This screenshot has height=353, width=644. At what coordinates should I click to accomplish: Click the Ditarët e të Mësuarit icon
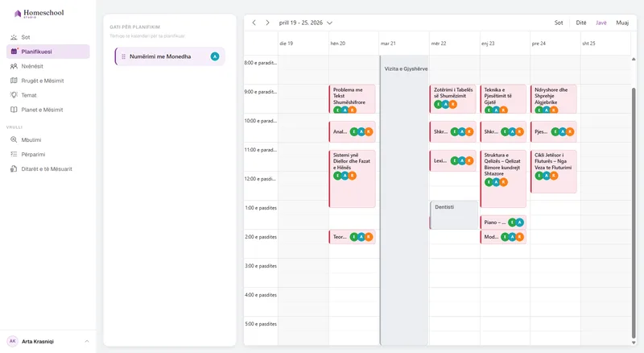(x=14, y=168)
